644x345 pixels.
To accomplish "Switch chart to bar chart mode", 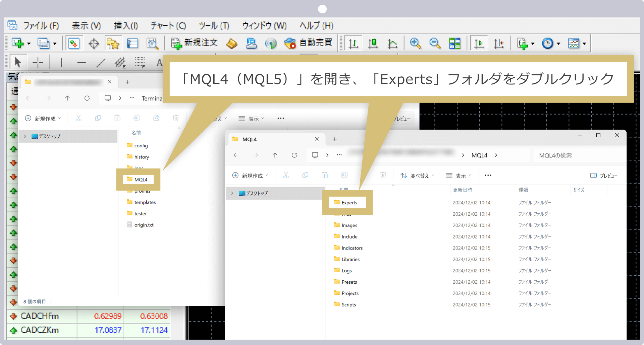I will click(353, 43).
